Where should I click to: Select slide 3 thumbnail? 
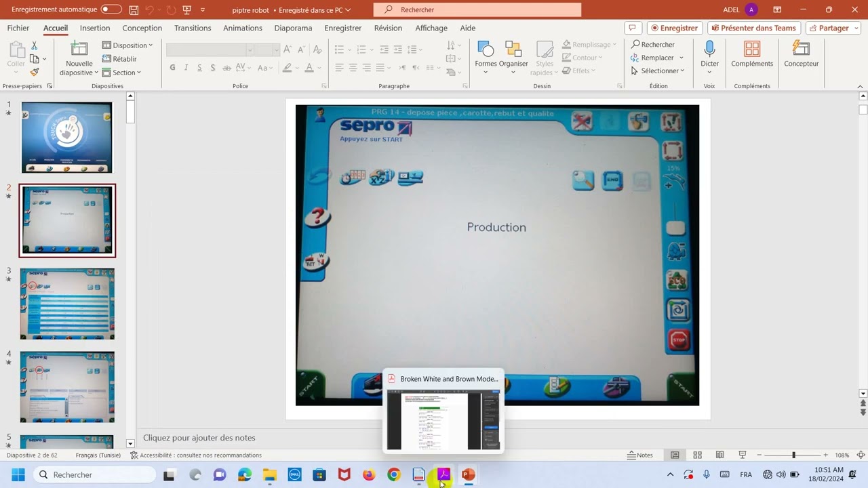(x=67, y=304)
